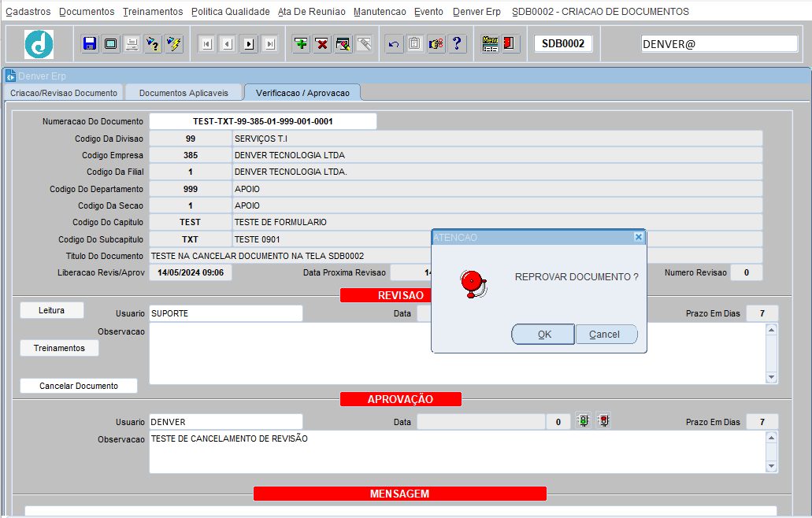
Task: Go to the previous record
Action: (x=228, y=44)
